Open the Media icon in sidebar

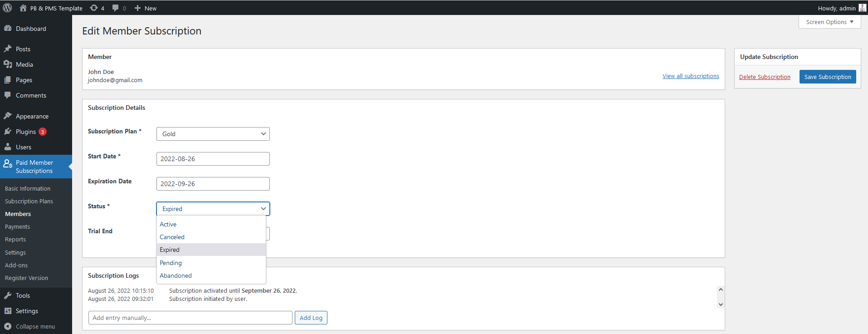tap(8, 64)
